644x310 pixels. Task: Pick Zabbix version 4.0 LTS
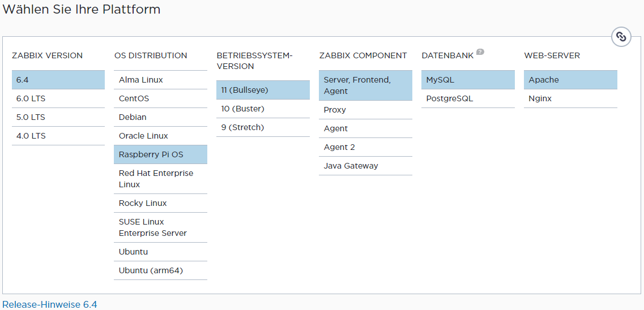pos(58,136)
